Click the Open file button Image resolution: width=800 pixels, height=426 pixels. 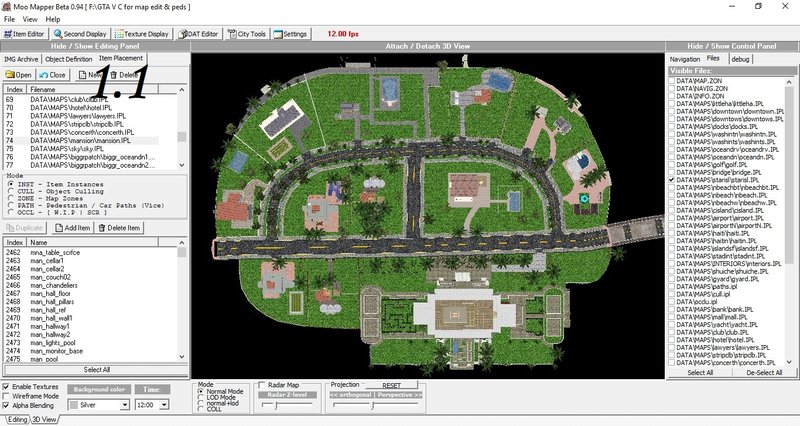pos(18,74)
